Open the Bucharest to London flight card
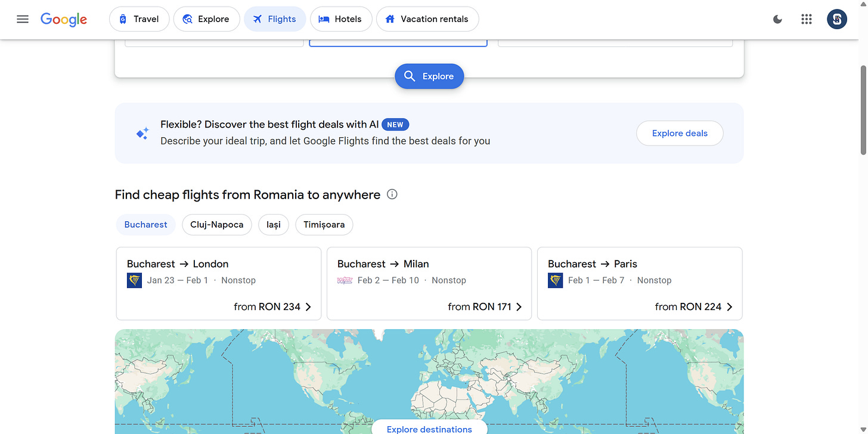This screenshot has height=434, width=868. (x=219, y=284)
